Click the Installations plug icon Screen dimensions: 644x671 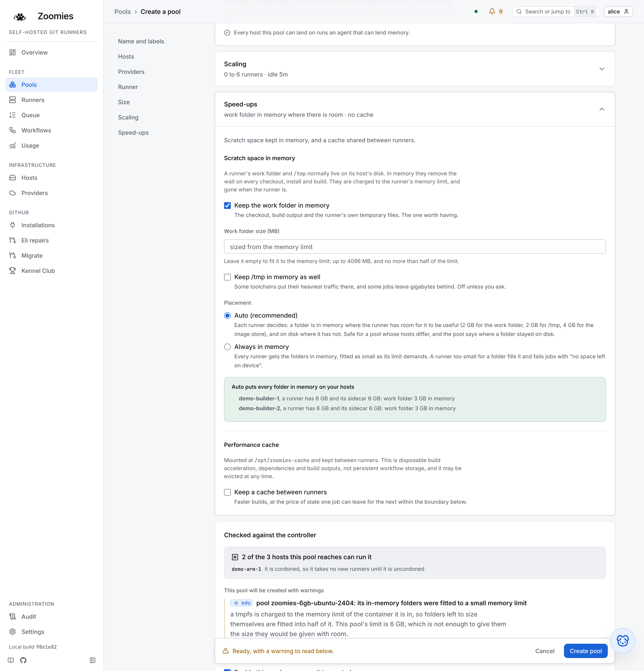(13, 225)
